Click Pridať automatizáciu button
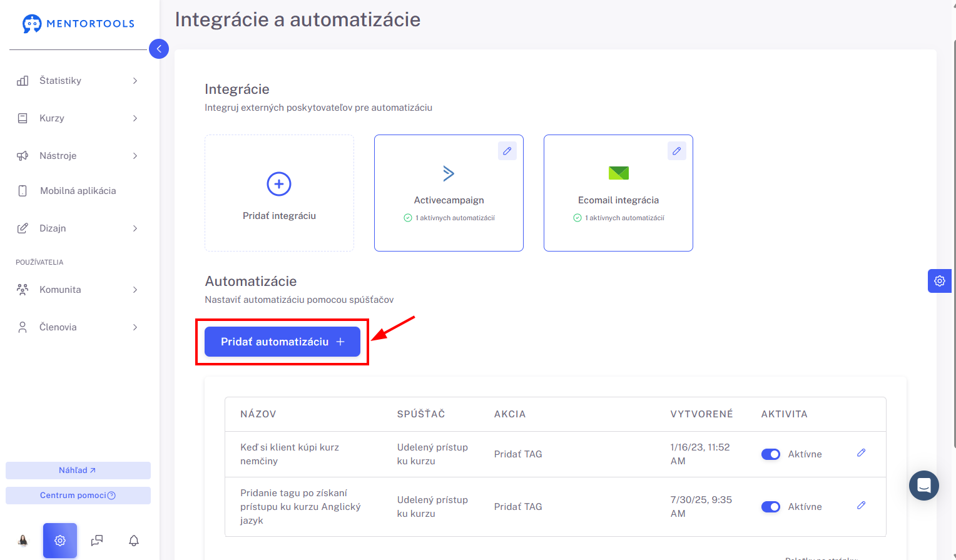Image resolution: width=956 pixels, height=560 pixels. [x=282, y=342]
